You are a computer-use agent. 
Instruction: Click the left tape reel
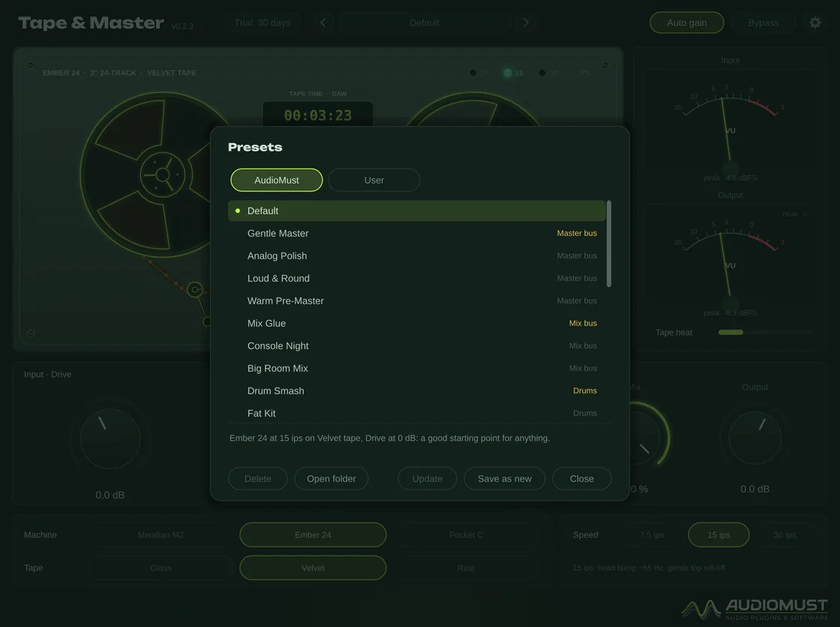click(162, 174)
